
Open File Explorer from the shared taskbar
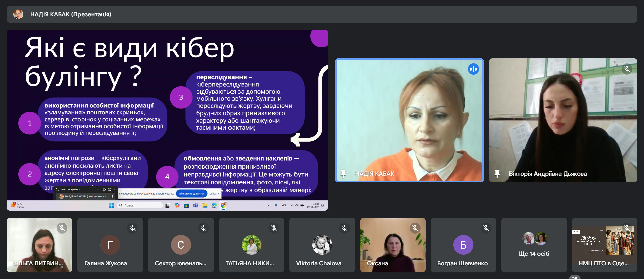(x=205, y=205)
